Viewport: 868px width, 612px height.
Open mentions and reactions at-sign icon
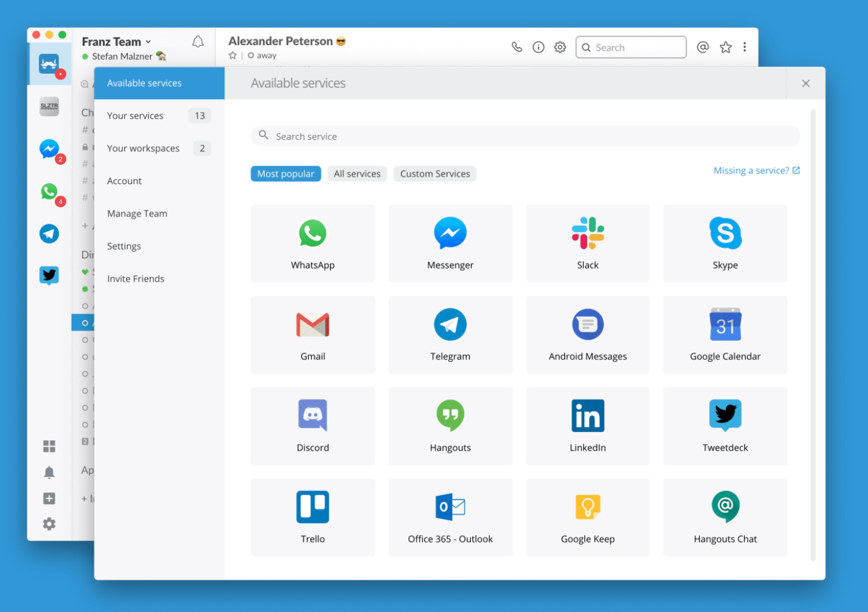point(703,47)
